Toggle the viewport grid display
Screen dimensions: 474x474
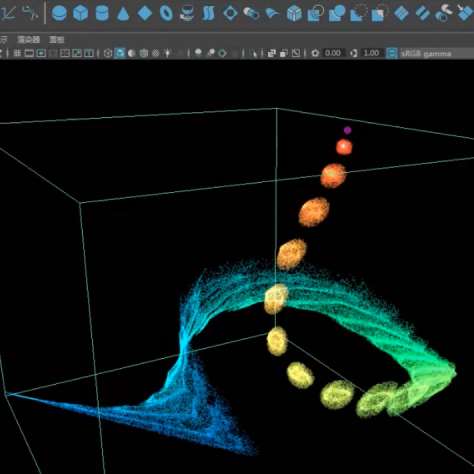point(17,53)
